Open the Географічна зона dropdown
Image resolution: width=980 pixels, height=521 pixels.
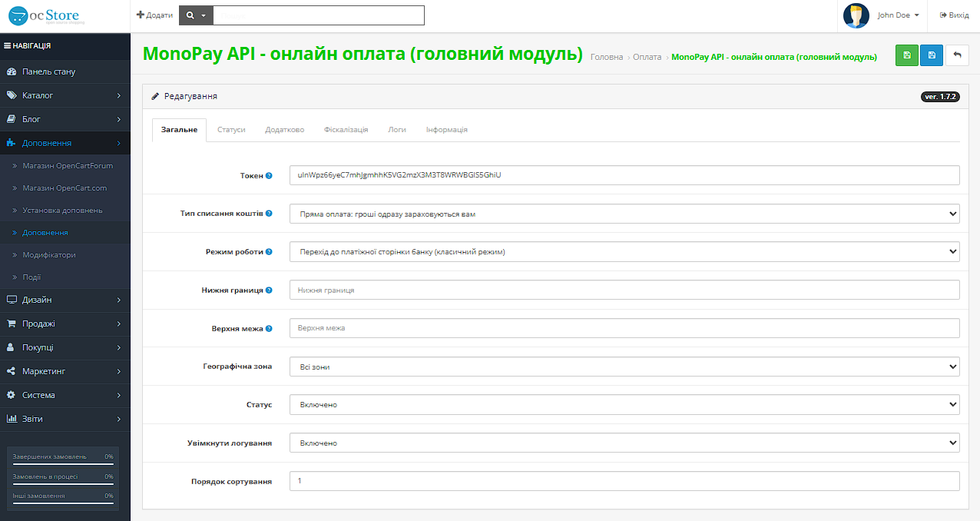(624, 367)
